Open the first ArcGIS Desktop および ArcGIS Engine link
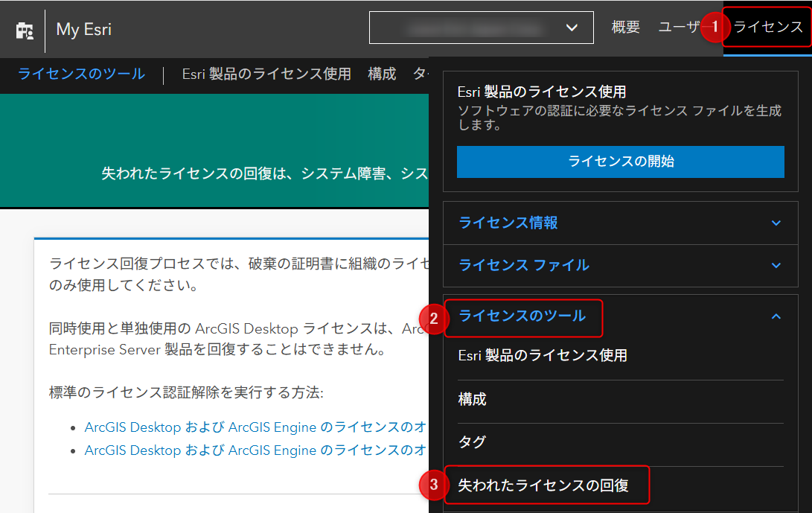 point(255,427)
